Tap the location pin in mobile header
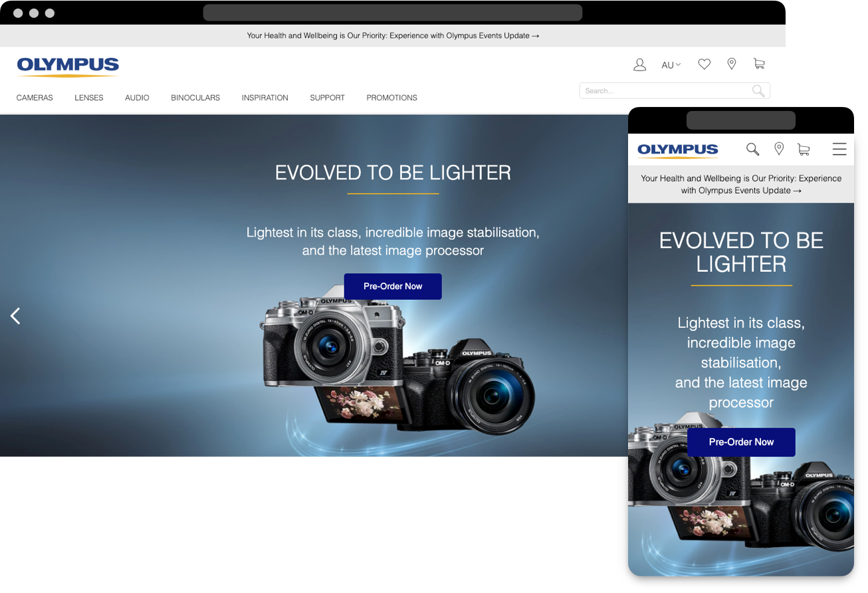Image resolution: width=868 pixels, height=593 pixels. pos(779,149)
